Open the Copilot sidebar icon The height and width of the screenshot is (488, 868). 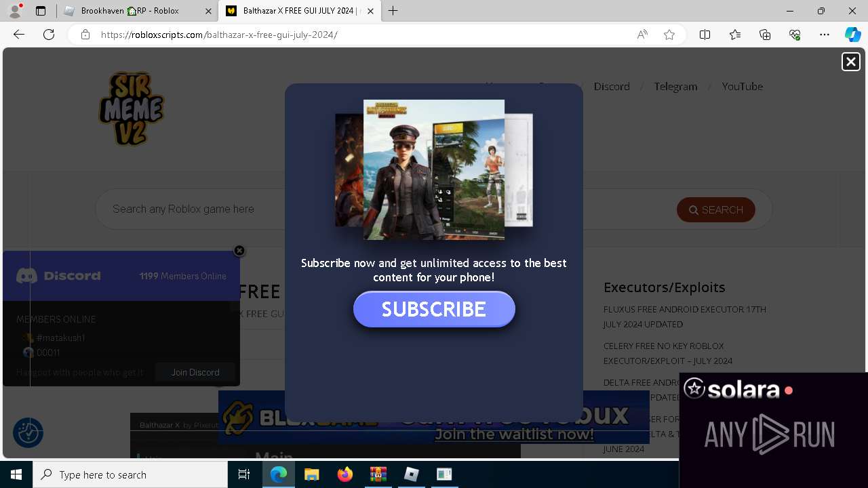tap(853, 35)
